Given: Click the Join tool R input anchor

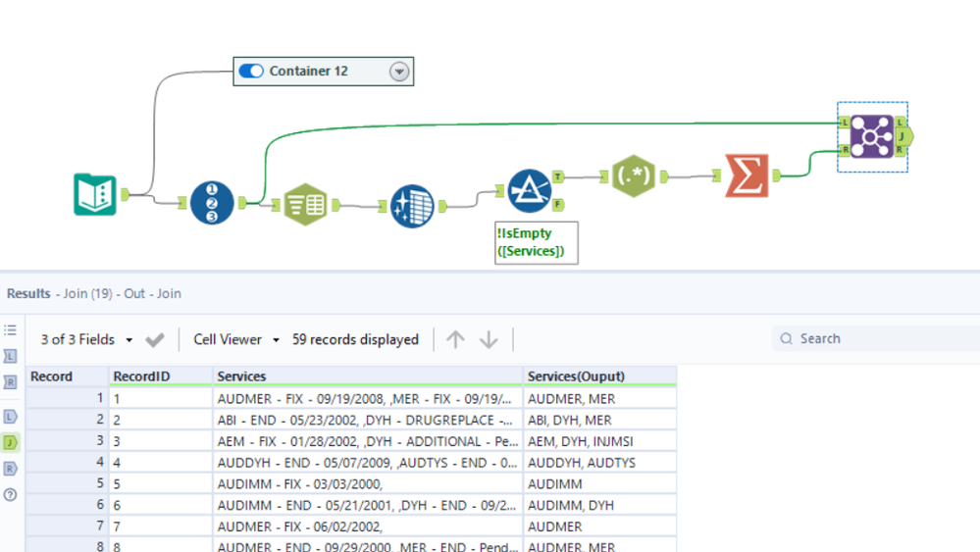Looking at the screenshot, I should coord(845,150).
